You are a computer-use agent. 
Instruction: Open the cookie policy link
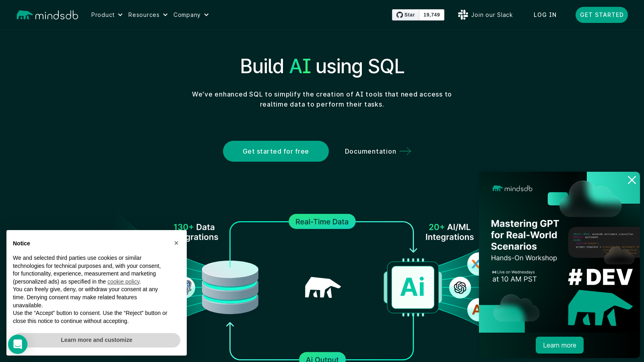123,282
